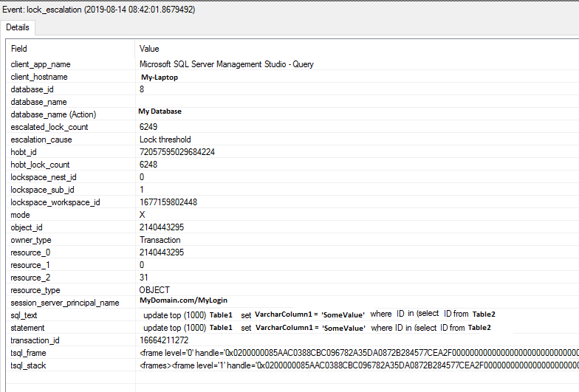Select the transaction_id field

click(x=35, y=340)
